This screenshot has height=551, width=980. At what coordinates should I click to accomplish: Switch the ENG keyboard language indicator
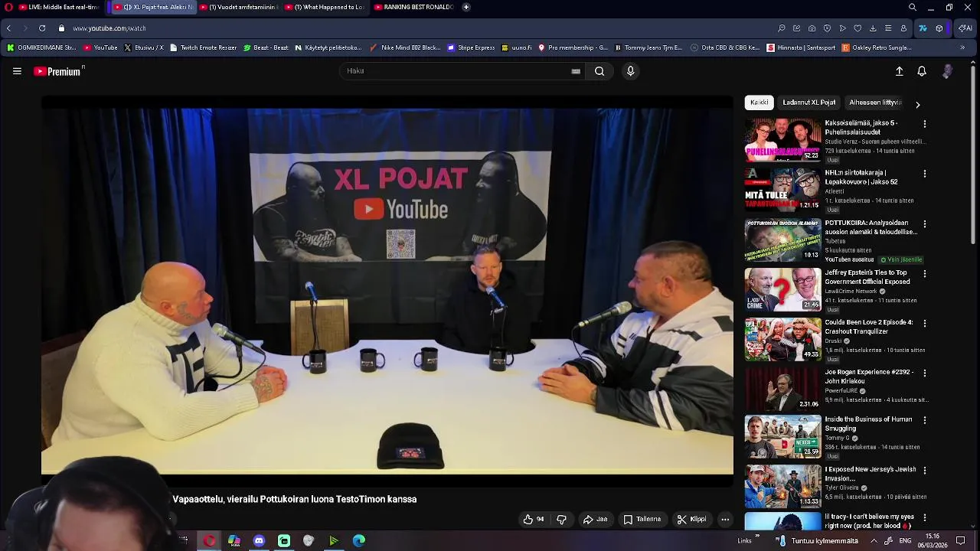point(905,540)
